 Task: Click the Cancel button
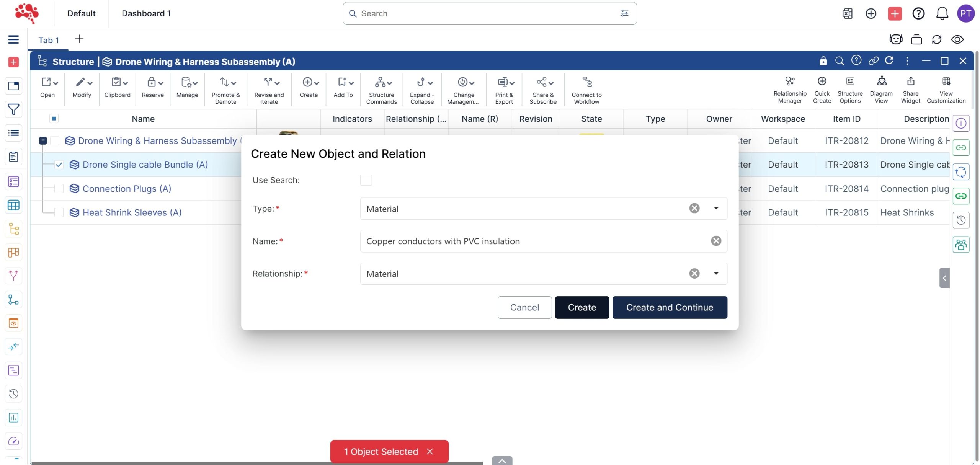(x=524, y=307)
